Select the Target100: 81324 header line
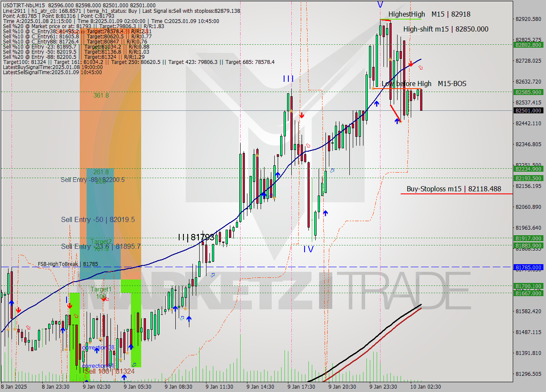The image size is (546, 392). pyautogui.click(x=138, y=62)
